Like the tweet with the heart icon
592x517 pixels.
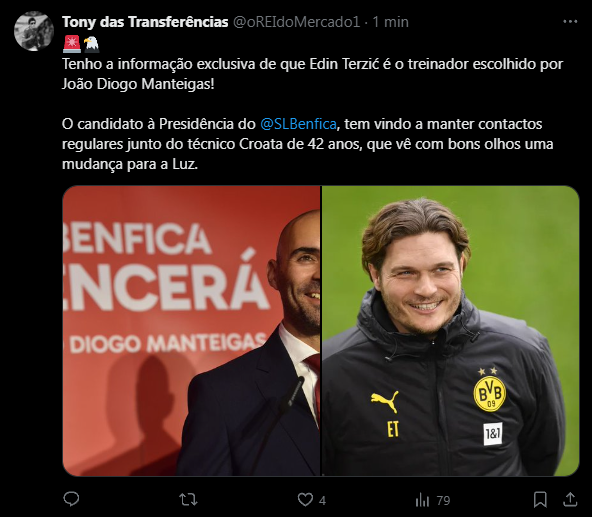click(305, 500)
